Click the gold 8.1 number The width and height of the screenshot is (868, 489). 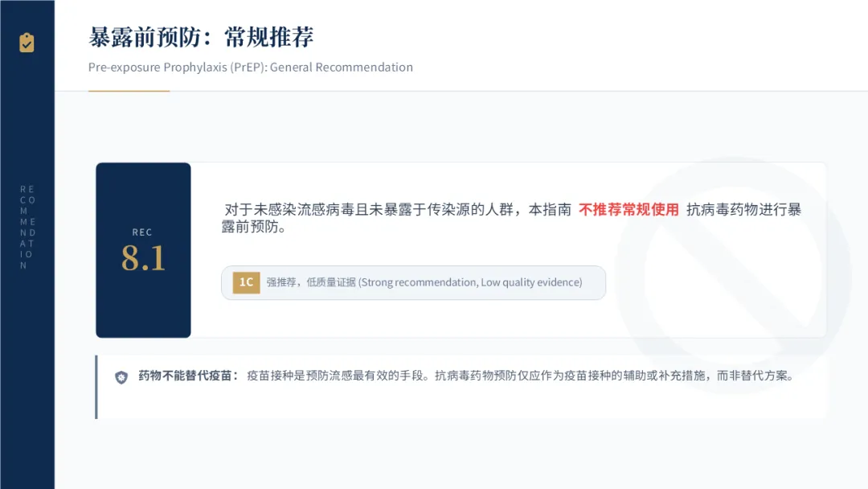tap(143, 259)
